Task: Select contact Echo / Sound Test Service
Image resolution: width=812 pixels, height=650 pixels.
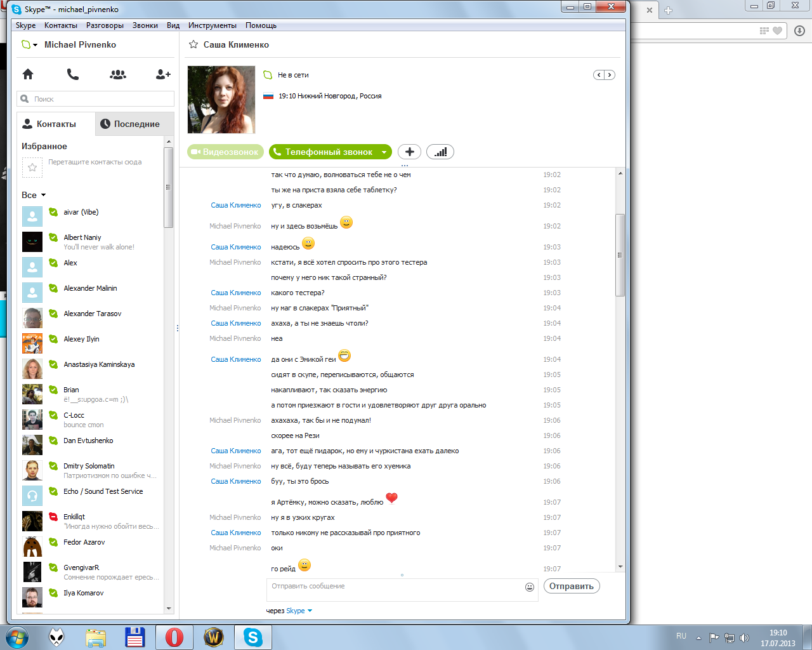Action: pyautogui.click(x=103, y=491)
